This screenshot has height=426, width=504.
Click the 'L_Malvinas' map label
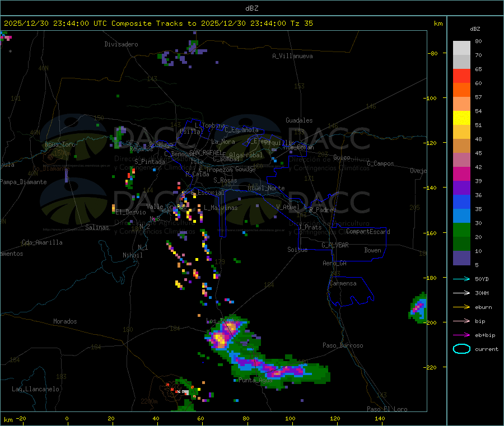[x=221, y=208]
